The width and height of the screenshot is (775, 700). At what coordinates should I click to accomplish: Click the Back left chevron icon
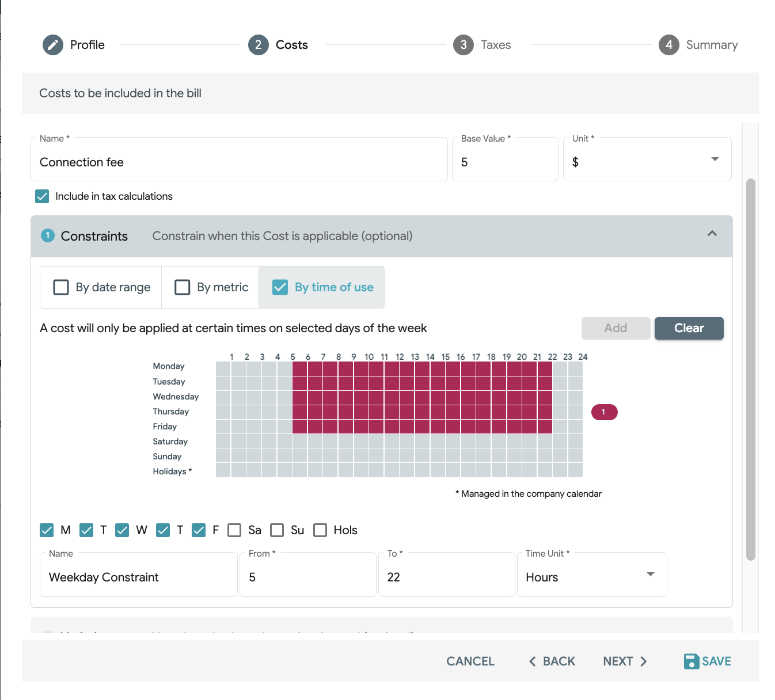(x=533, y=661)
